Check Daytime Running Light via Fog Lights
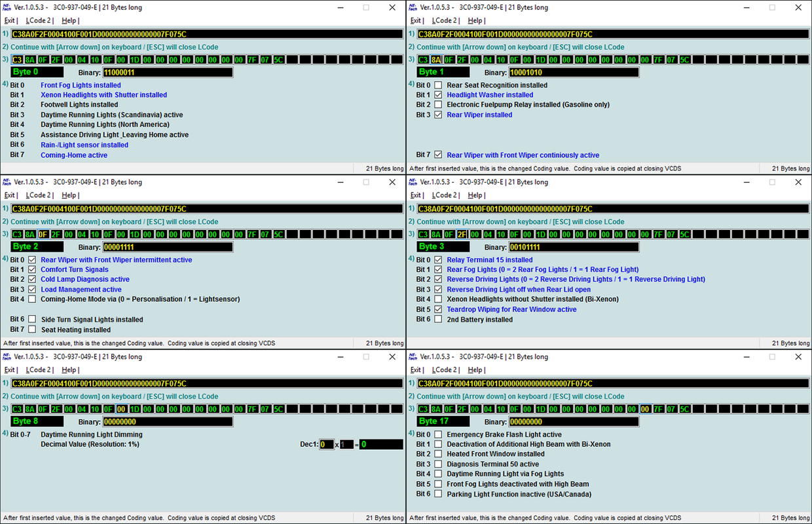The width and height of the screenshot is (812, 524). tap(438, 474)
